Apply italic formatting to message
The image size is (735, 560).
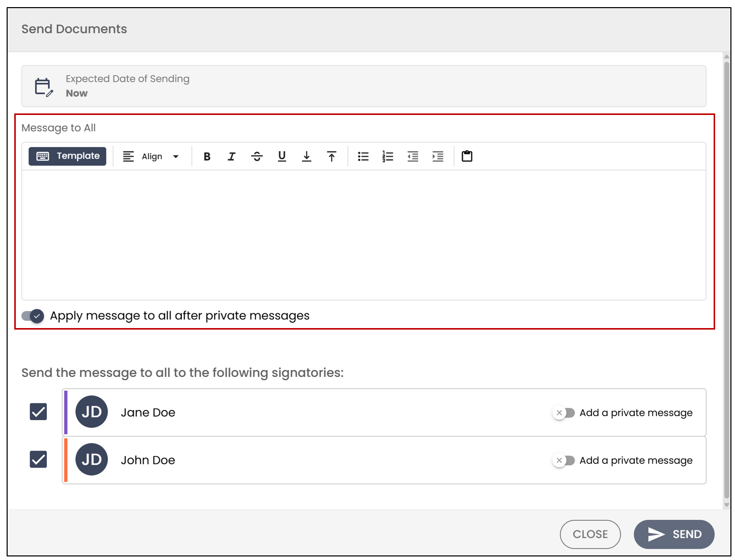(232, 157)
